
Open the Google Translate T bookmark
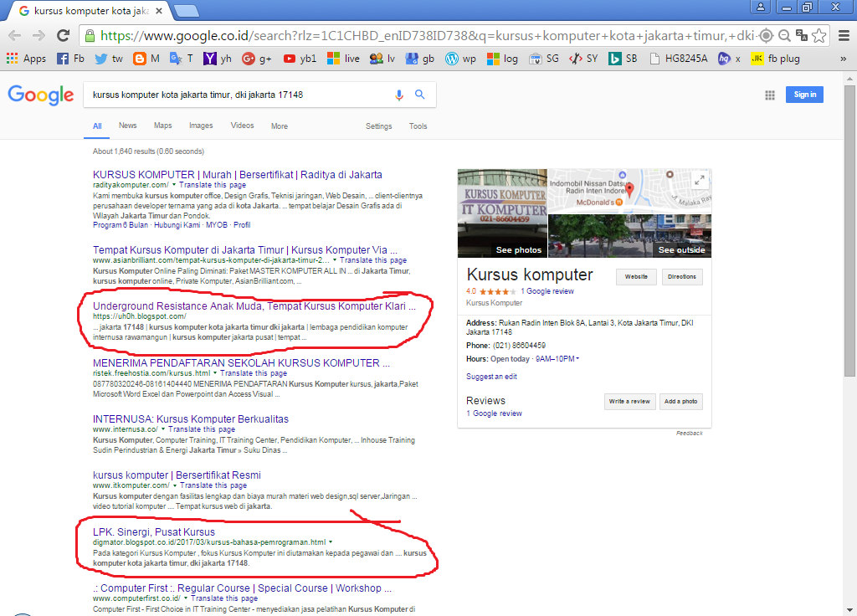182,59
